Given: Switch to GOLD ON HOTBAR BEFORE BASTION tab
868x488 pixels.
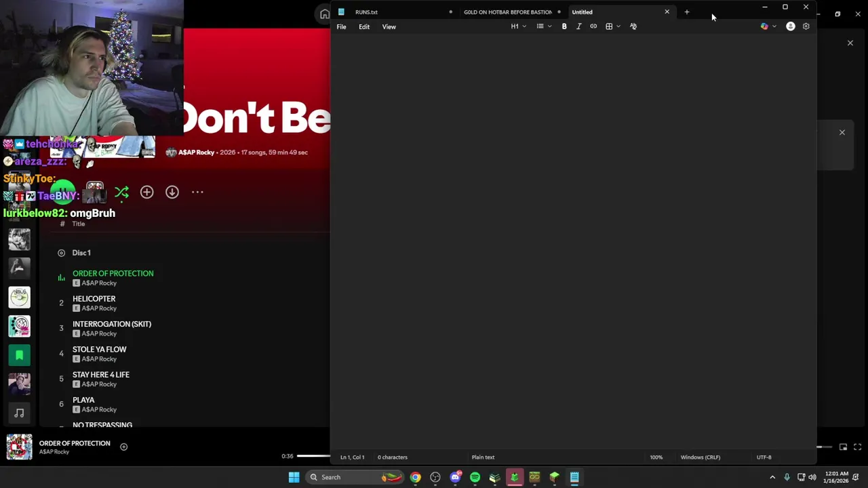Looking at the screenshot, I should tap(511, 12).
